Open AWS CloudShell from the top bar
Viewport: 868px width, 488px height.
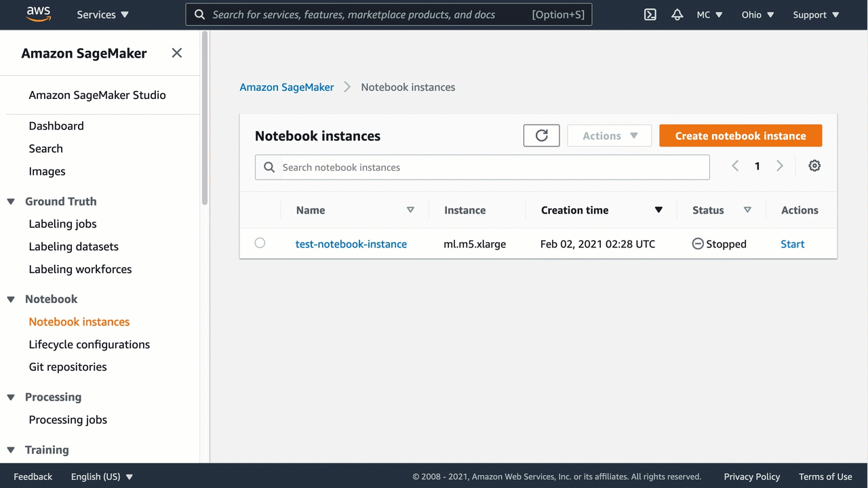tap(650, 14)
